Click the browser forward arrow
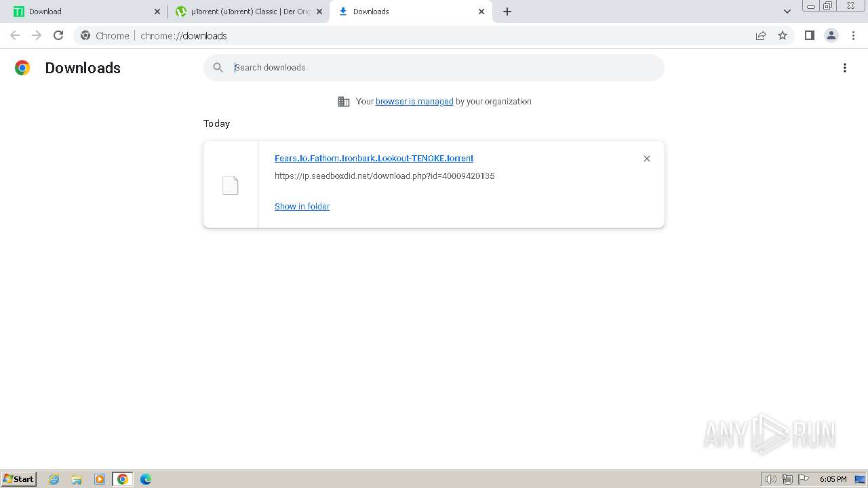Image resolution: width=868 pixels, height=488 pixels. click(37, 35)
